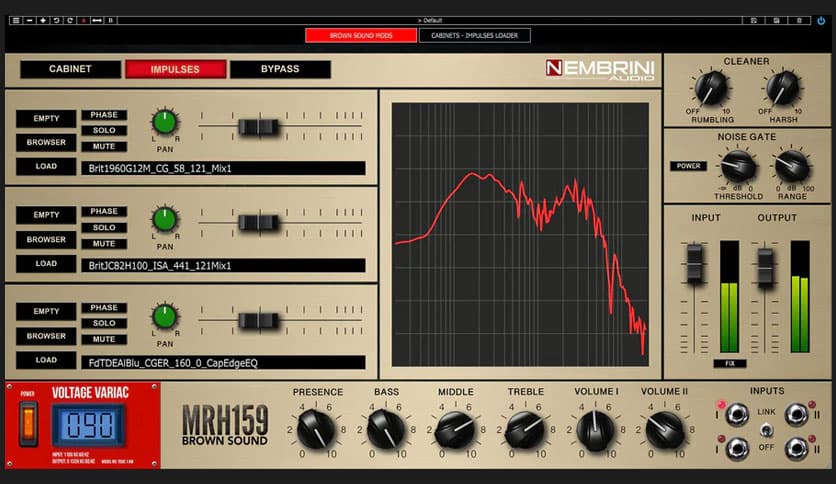
Task: Click EMPTY in the Brit1960G12M slot
Action: (x=46, y=118)
